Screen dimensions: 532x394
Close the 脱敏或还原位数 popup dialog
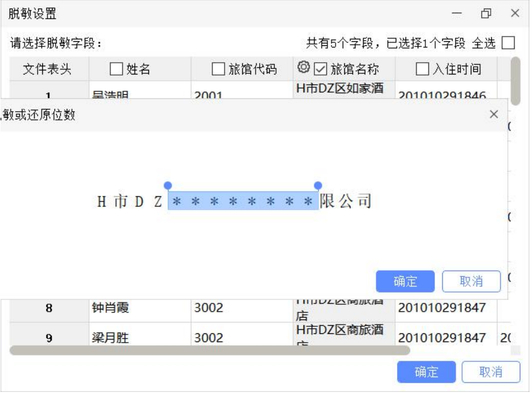click(493, 114)
